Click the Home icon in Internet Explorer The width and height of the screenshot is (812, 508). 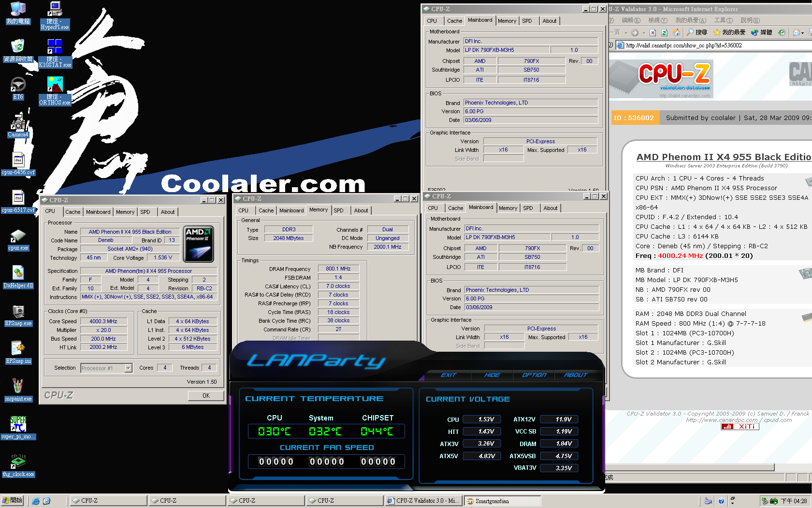coord(676,32)
